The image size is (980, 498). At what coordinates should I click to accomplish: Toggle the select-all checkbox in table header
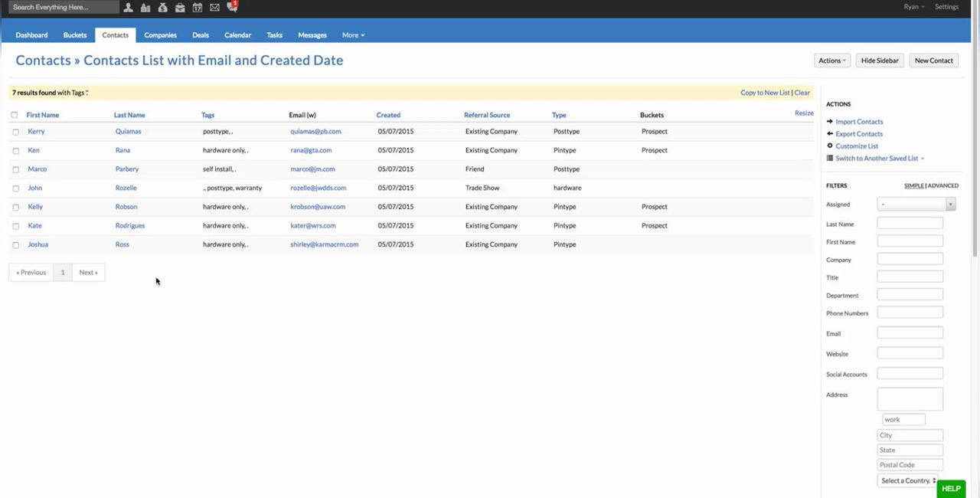(15, 115)
